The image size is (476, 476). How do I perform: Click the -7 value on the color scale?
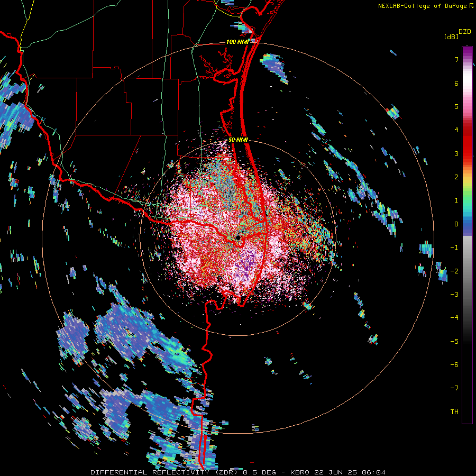tap(454, 388)
